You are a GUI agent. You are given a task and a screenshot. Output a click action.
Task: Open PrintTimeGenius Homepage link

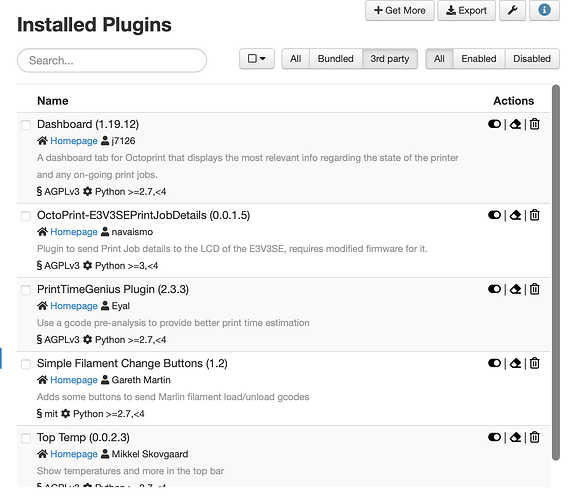click(x=74, y=306)
